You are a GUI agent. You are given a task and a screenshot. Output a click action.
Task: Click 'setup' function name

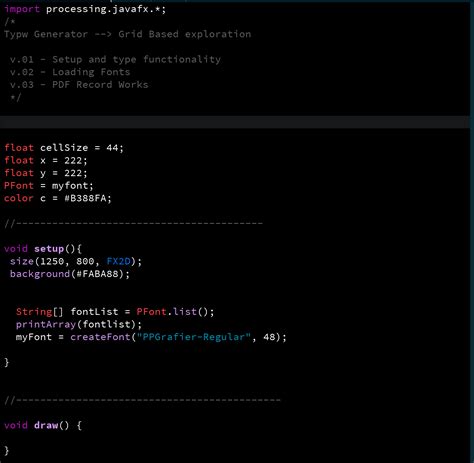point(49,249)
